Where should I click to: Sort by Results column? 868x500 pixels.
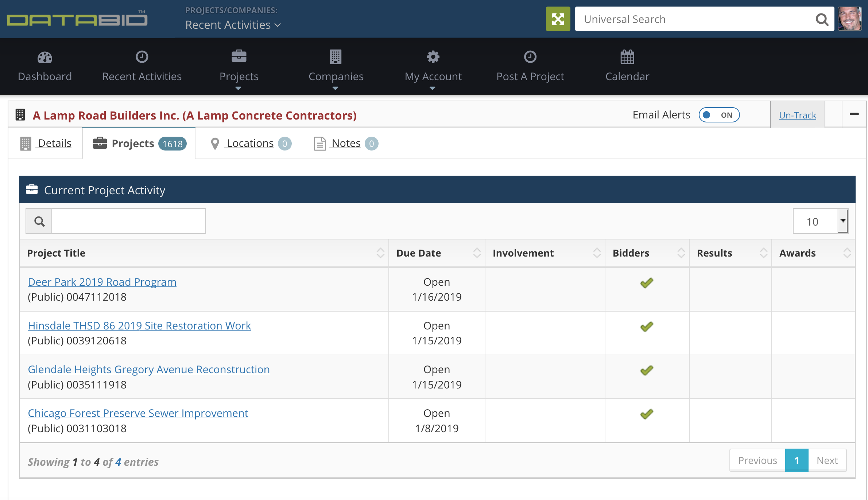(731, 253)
